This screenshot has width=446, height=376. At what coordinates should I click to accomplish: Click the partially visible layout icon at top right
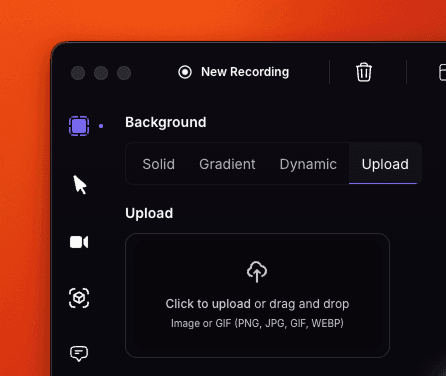tap(442, 72)
